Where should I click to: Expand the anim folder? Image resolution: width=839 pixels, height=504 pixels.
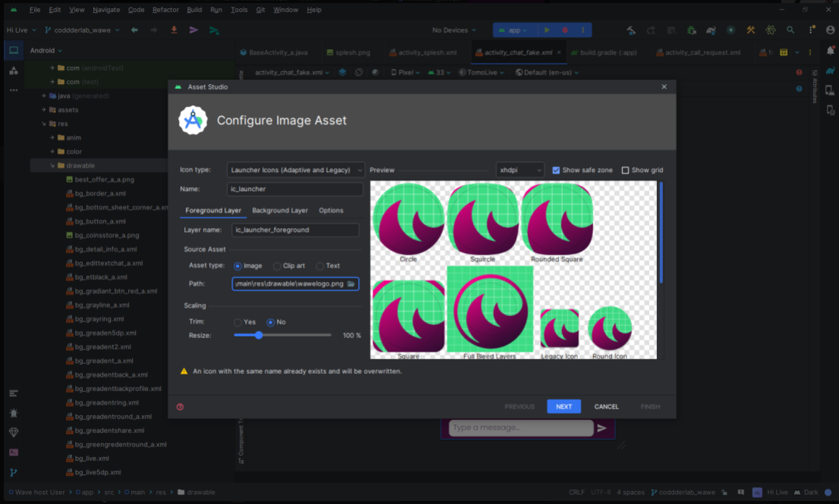click(x=52, y=138)
